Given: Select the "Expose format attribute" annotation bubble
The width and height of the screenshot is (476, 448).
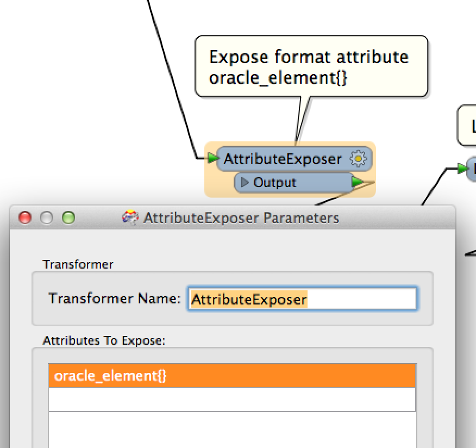Looking at the screenshot, I should pyautogui.click(x=311, y=66).
